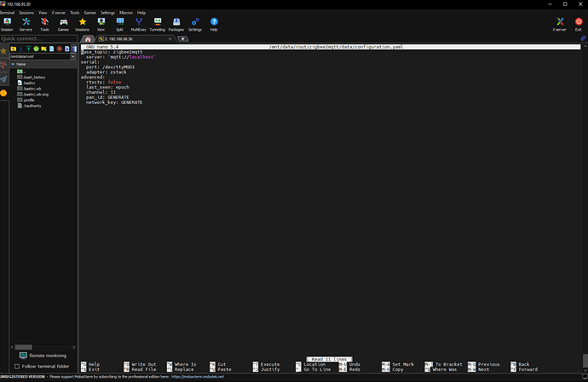Open the Sessions star sidebar tab
The image size is (588, 382).
[3, 51]
